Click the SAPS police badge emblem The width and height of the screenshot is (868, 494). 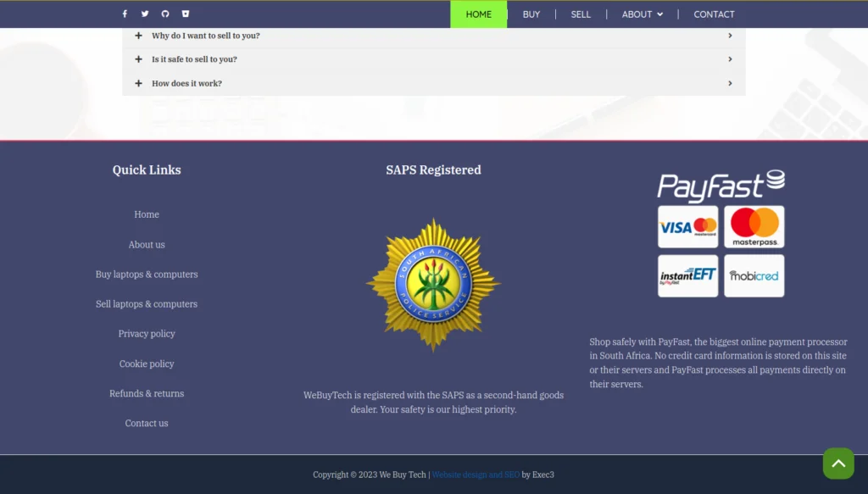pyautogui.click(x=433, y=285)
